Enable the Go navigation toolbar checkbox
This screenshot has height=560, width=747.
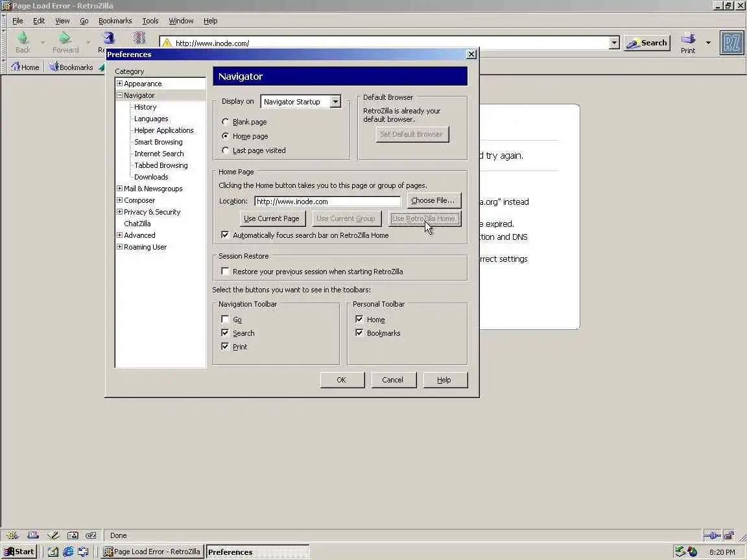pyautogui.click(x=225, y=320)
